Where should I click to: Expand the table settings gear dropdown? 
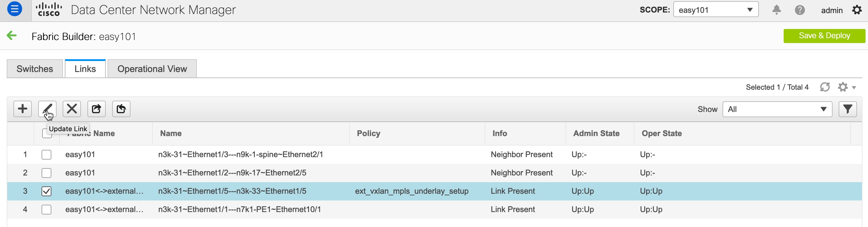point(846,87)
